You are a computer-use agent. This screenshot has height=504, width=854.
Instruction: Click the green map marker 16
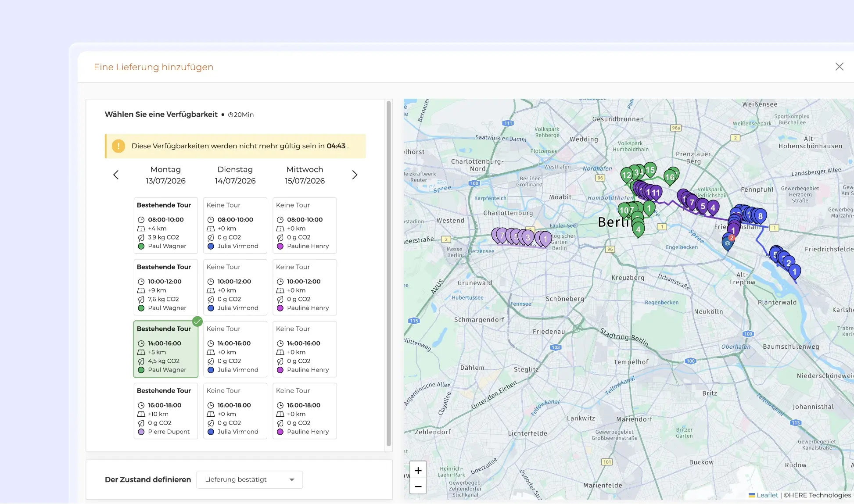click(670, 177)
